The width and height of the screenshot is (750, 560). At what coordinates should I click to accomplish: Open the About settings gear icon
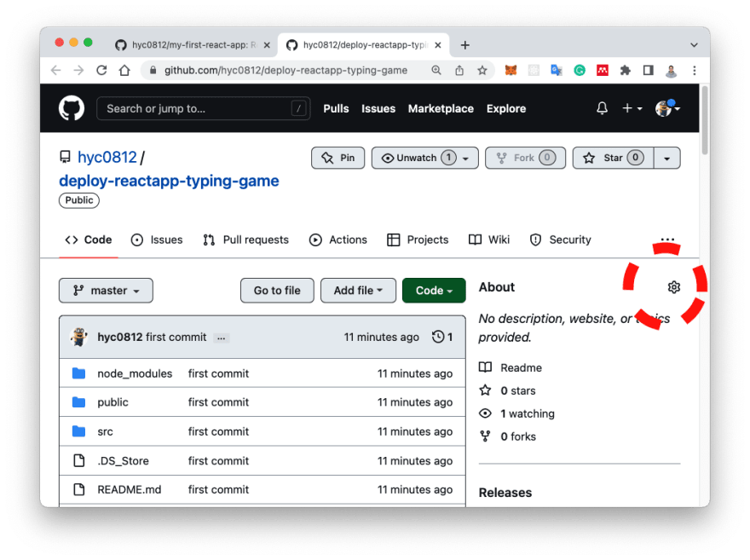pos(673,287)
